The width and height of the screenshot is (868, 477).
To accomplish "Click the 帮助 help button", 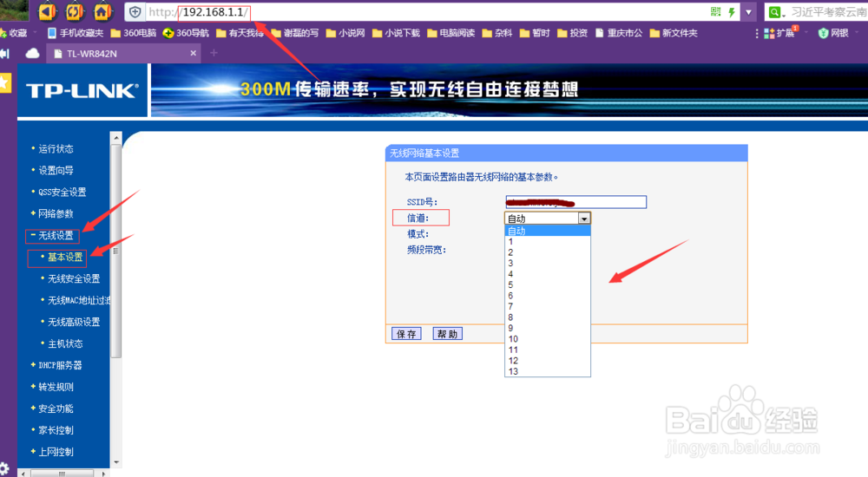I will pyautogui.click(x=447, y=334).
